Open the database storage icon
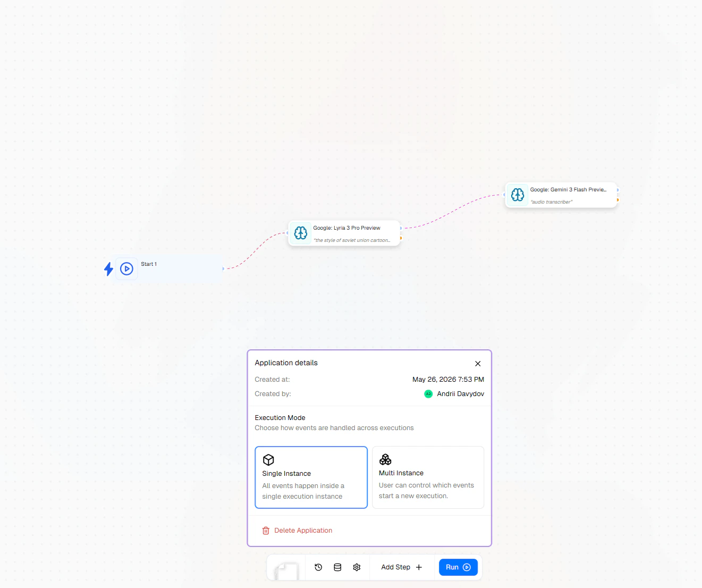Image resolution: width=702 pixels, height=588 pixels. (x=337, y=567)
